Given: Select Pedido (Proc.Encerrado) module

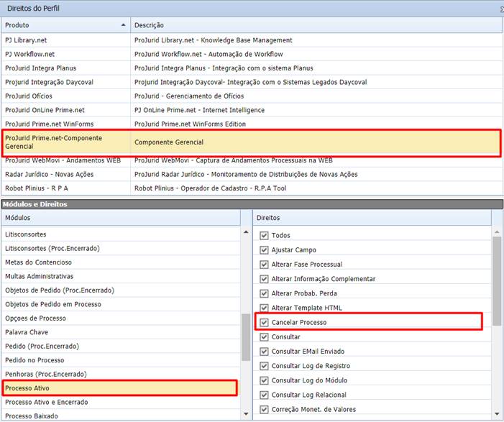Looking at the screenshot, I should coord(121,346).
